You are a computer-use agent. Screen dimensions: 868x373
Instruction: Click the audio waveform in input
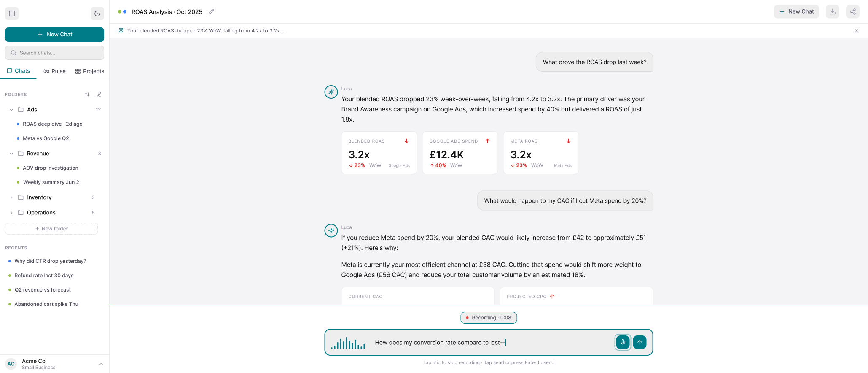348,343
